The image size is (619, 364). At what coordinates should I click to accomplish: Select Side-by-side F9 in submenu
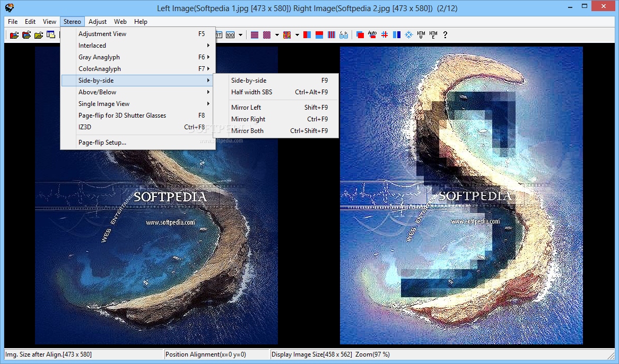point(275,81)
